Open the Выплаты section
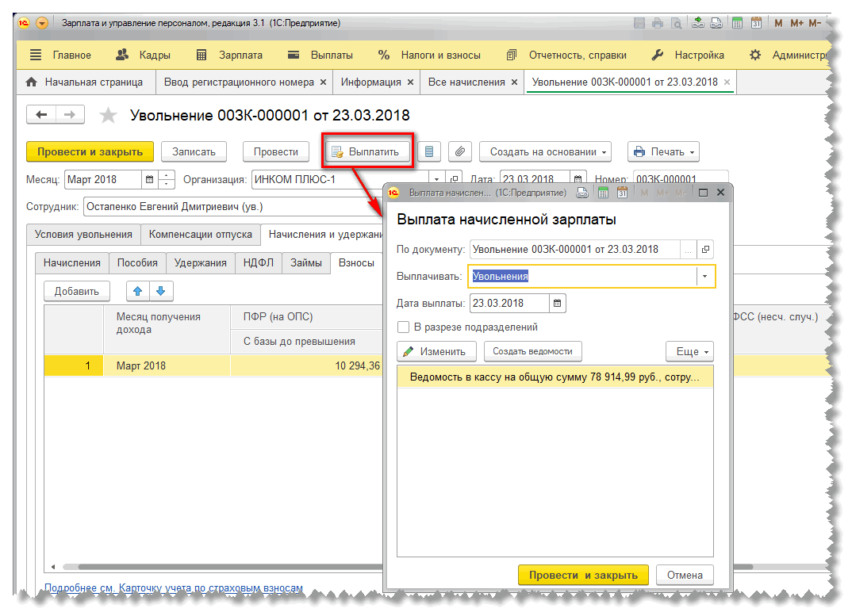The width and height of the screenshot is (852, 616). click(x=320, y=55)
